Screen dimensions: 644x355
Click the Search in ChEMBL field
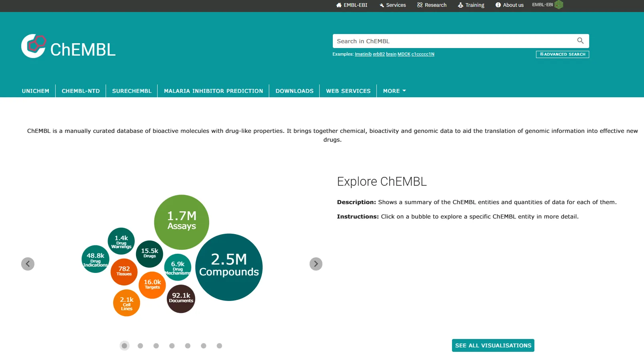(452, 41)
